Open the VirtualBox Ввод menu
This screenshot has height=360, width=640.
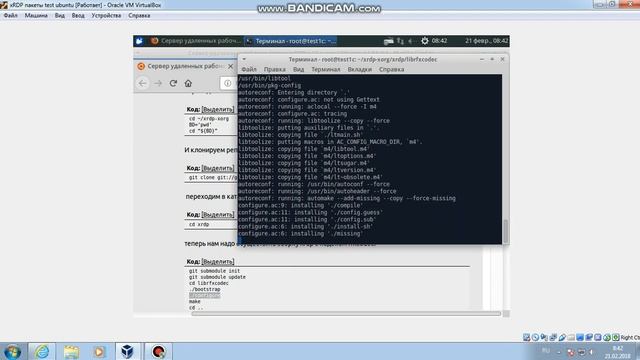[x=78, y=16]
